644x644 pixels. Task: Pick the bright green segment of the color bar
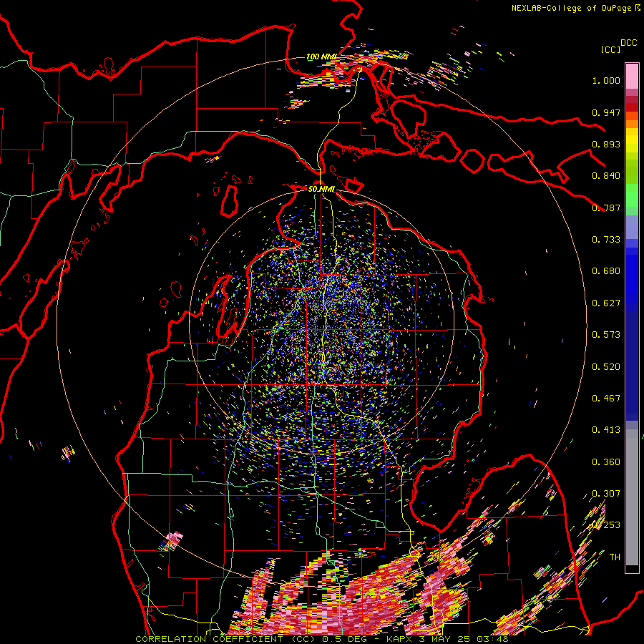(x=632, y=195)
